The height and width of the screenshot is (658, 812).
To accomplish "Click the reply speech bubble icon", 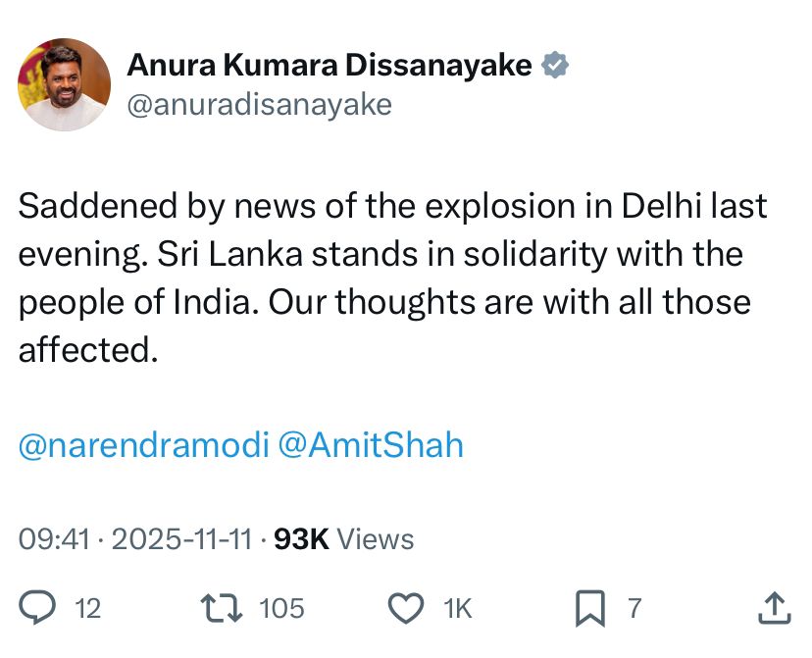I will tap(38, 609).
